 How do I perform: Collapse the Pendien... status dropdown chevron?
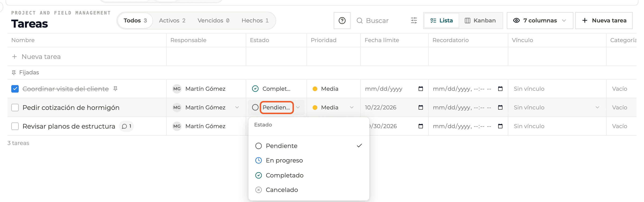click(298, 107)
